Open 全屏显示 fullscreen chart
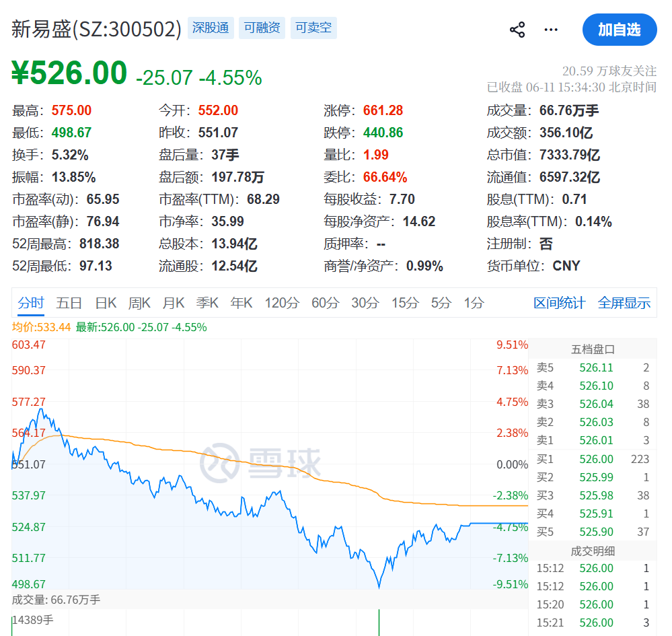Viewport: 672px width, 636px height. click(624, 304)
